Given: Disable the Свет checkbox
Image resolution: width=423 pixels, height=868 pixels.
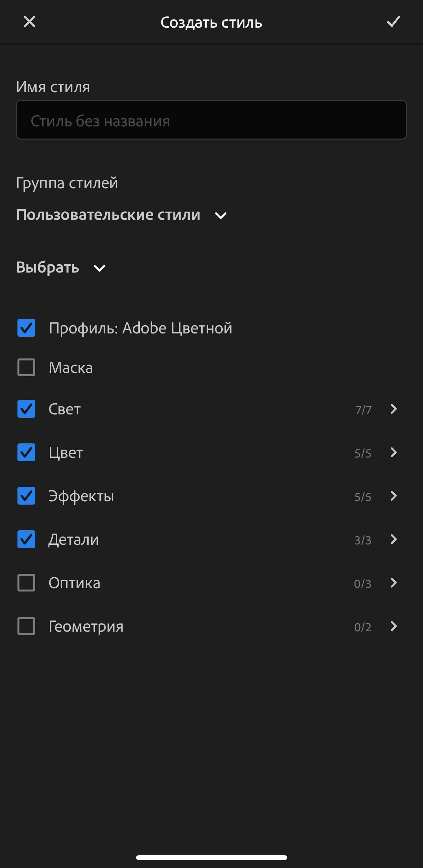Looking at the screenshot, I should tap(26, 409).
